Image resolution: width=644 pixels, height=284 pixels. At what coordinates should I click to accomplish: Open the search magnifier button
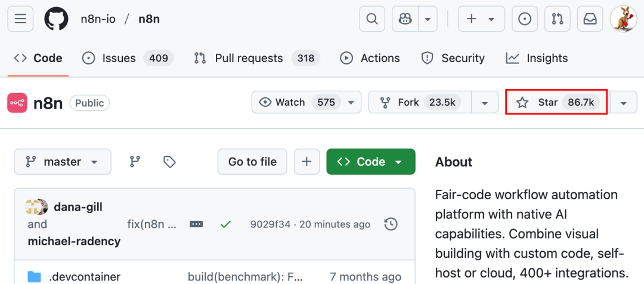pyautogui.click(x=371, y=19)
